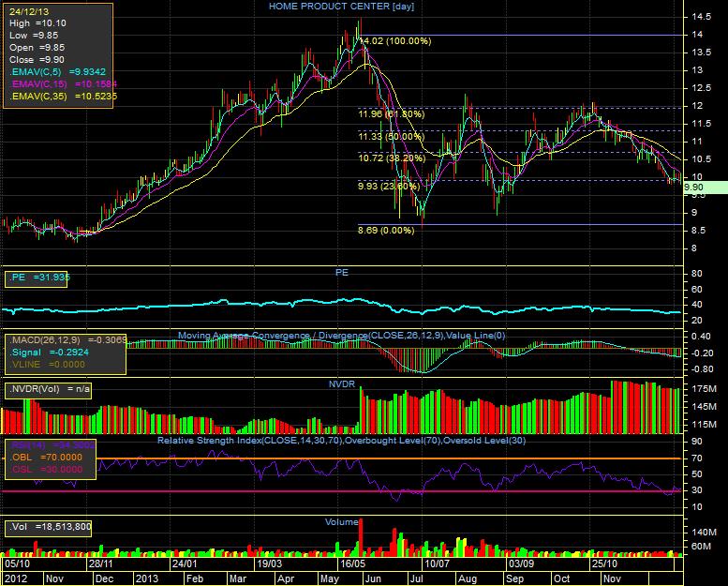
Task: Click the PE panel title
Action: click(342, 272)
